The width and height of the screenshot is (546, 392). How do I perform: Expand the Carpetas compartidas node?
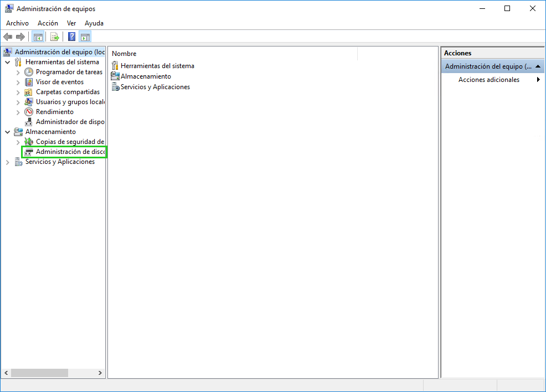coord(18,92)
